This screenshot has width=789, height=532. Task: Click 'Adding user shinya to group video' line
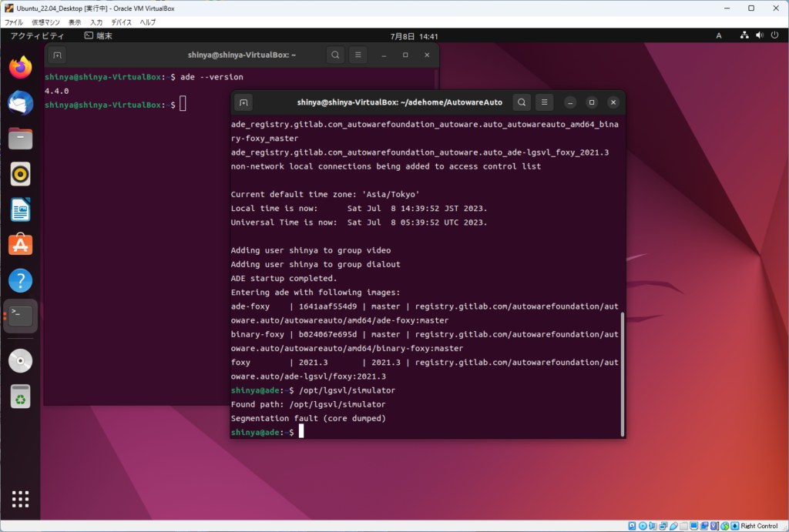tap(311, 250)
